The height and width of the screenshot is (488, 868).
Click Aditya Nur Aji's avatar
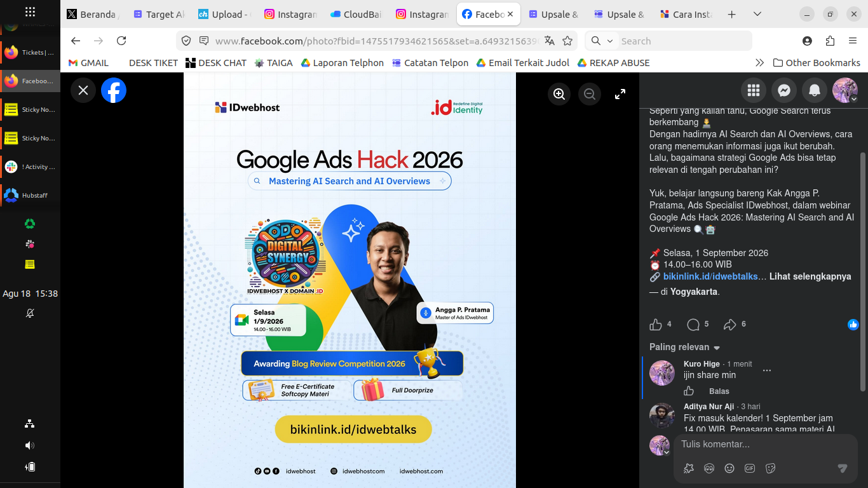click(x=662, y=416)
